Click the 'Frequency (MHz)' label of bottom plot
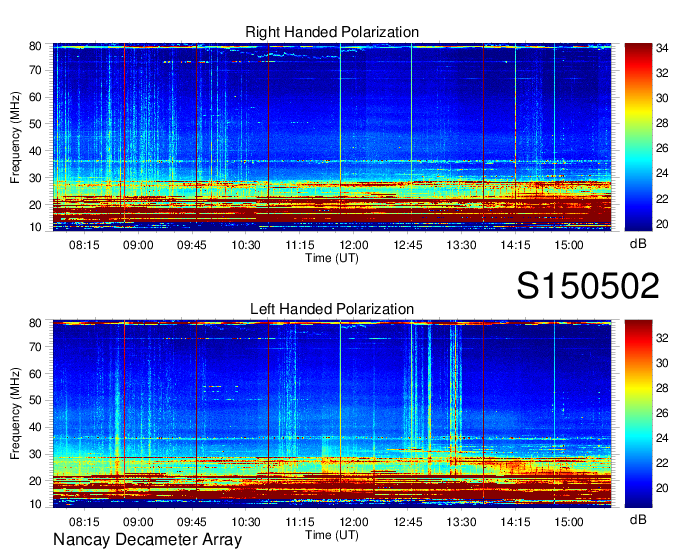 tap(15, 414)
